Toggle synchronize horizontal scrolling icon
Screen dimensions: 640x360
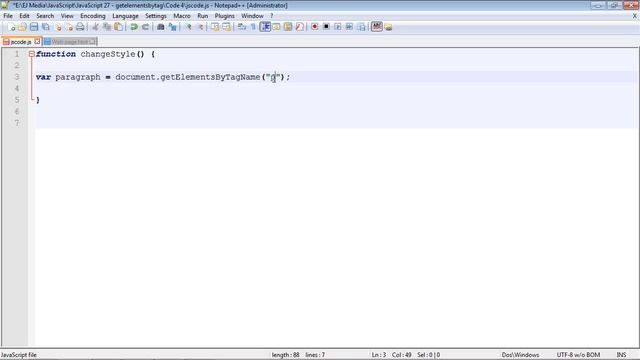226,27
